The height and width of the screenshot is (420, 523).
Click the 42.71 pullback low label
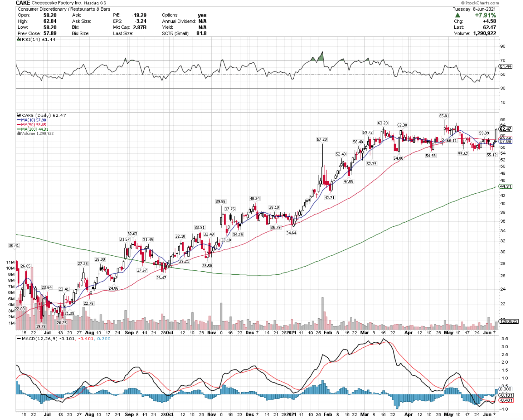point(330,198)
